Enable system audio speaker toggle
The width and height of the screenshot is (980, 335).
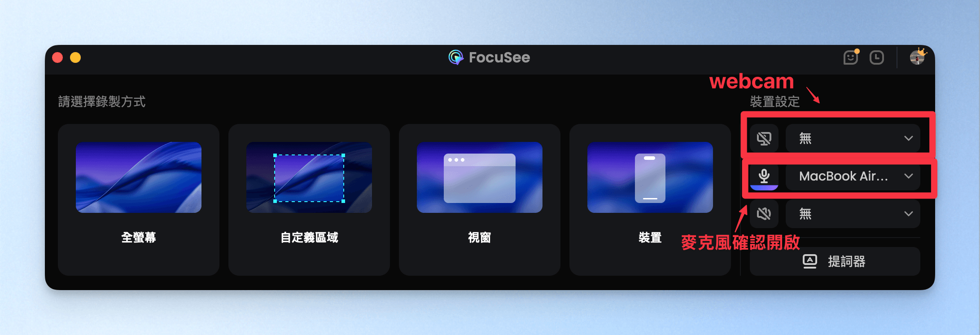(x=764, y=214)
